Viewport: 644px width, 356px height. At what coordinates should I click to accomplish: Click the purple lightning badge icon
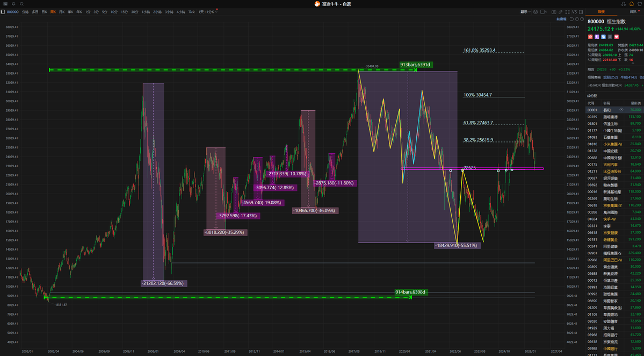597,37
